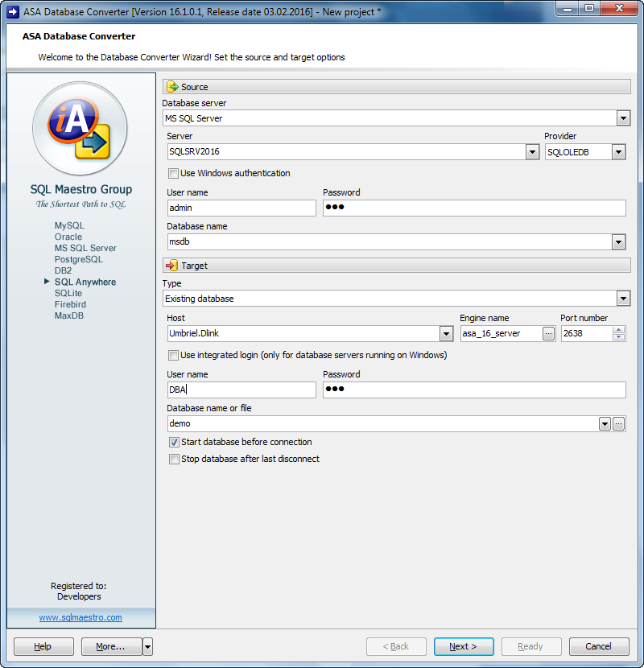Disable Start database before connection
This screenshot has height=668, width=644.
click(173, 442)
